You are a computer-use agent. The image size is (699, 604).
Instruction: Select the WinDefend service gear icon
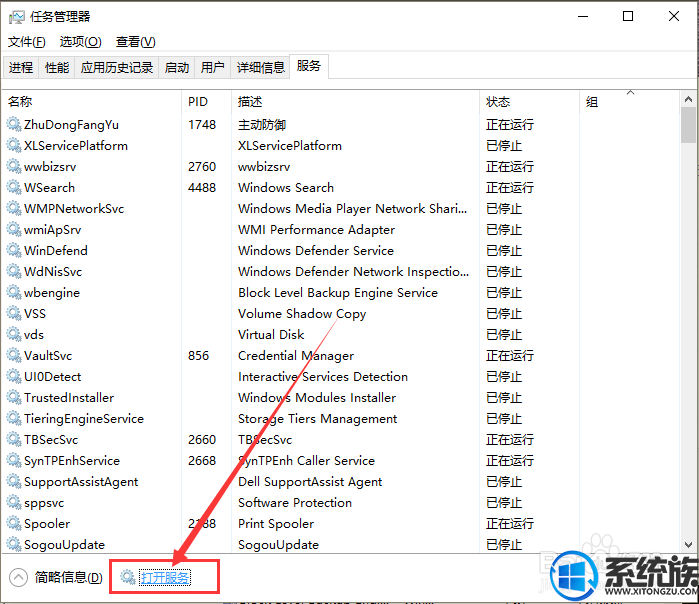click(x=14, y=250)
